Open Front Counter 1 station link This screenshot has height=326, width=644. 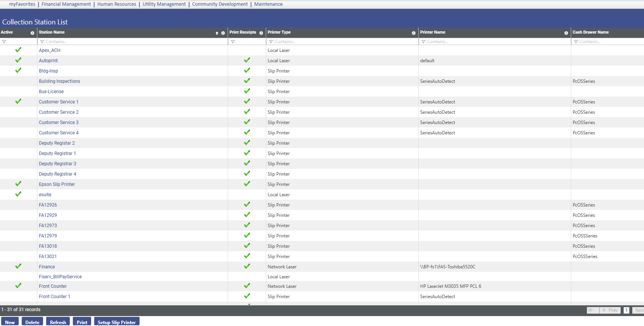pos(55,297)
